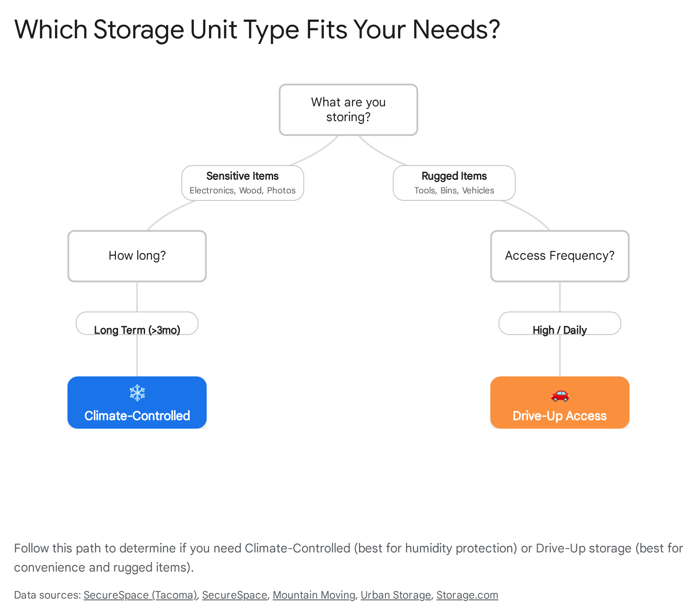This screenshot has width=697, height=616.
Task: Click the 'What are you storing?' node
Action: pyautogui.click(x=348, y=110)
